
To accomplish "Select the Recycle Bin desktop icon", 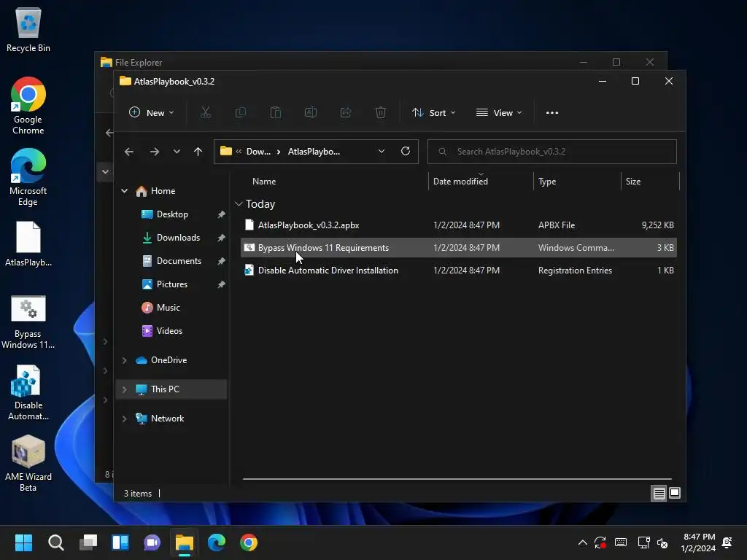I will [x=28, y=30].
